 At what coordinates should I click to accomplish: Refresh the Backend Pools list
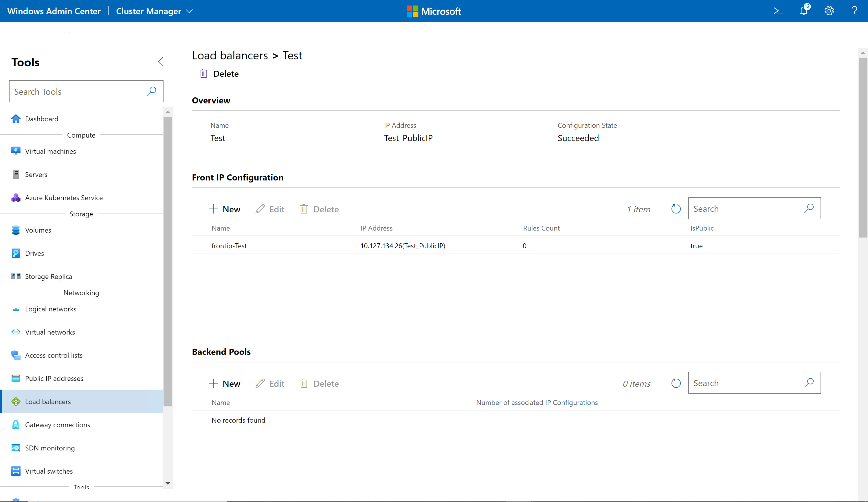676,384
